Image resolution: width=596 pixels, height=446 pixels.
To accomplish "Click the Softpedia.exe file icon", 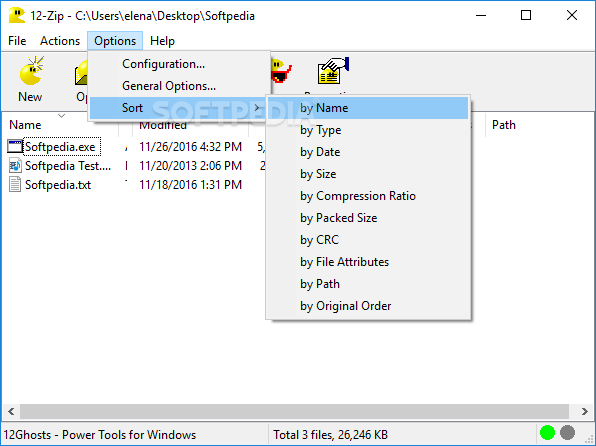I will [x=15, y=147].
